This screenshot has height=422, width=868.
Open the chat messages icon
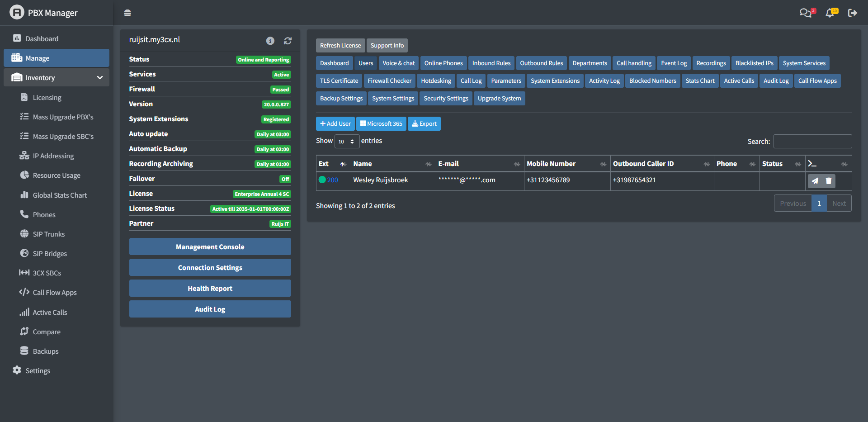[806, 13]
